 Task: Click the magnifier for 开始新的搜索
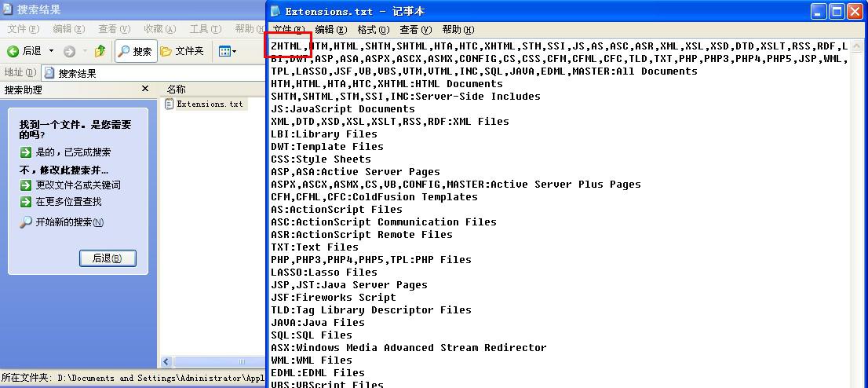point(26,222)
